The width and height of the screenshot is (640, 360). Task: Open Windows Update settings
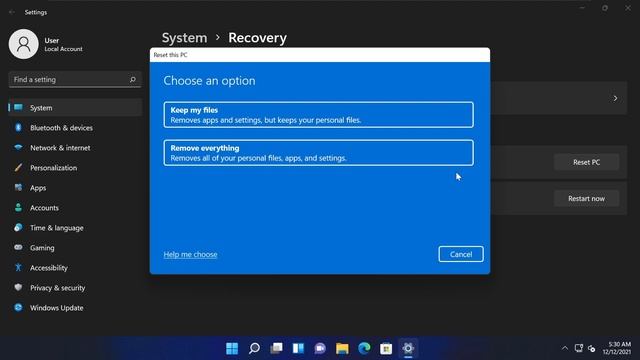point(75,308)
